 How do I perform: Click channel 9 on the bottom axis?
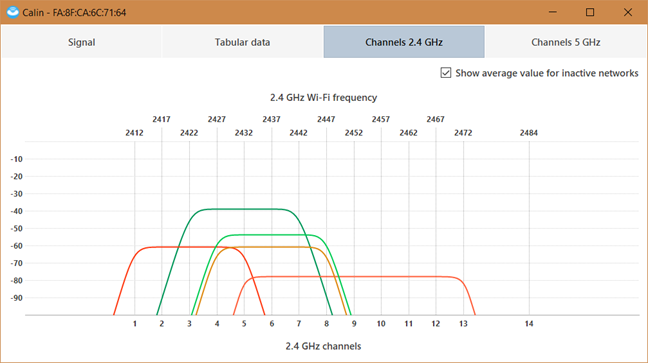(x=354, y=324)
